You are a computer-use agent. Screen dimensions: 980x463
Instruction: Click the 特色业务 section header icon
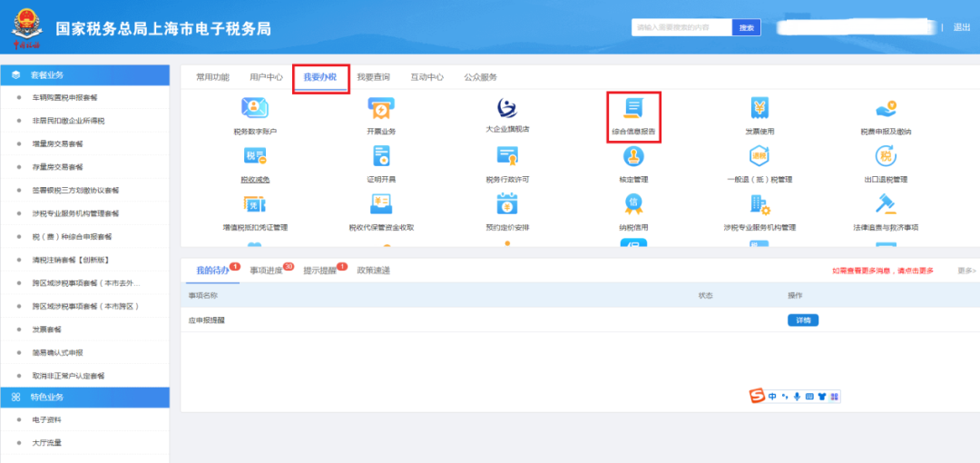click(x=16, y=398)
